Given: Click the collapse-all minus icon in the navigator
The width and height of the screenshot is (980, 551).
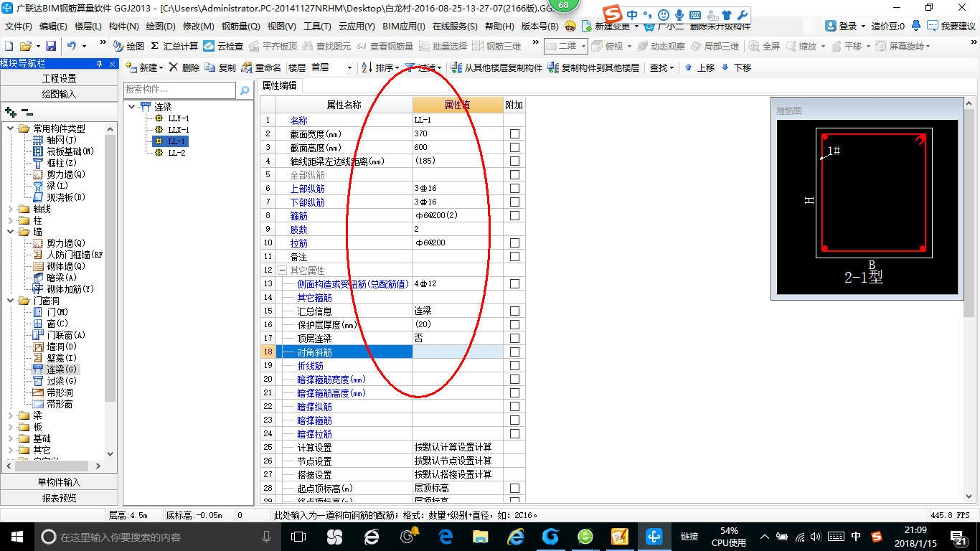Looking at the screenshot, I should pos(27,112).
